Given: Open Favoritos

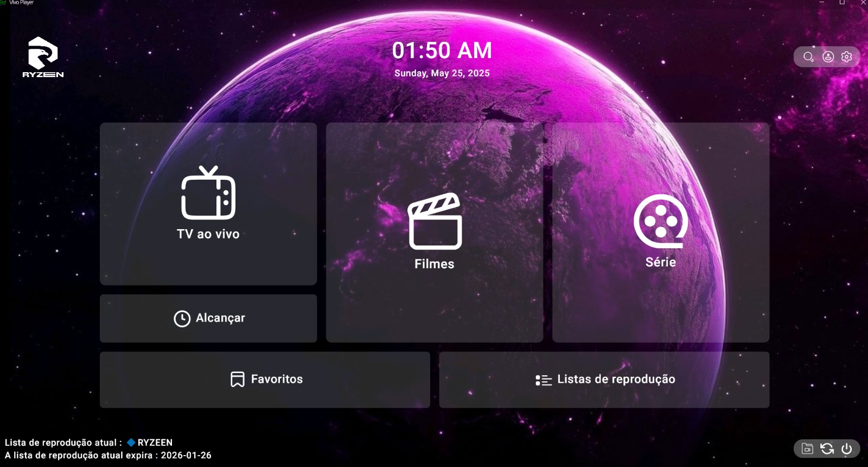Looking at the screenshot, I should 265,380.
